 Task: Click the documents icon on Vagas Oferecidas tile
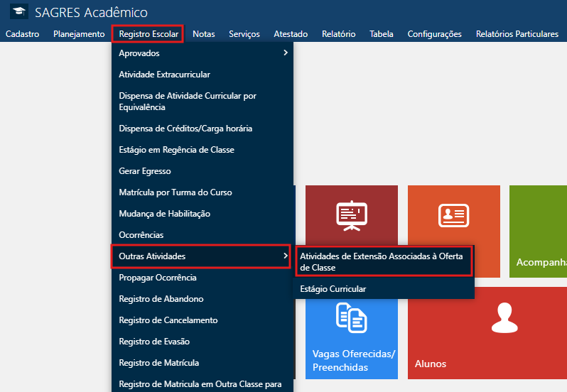point(352,318)
